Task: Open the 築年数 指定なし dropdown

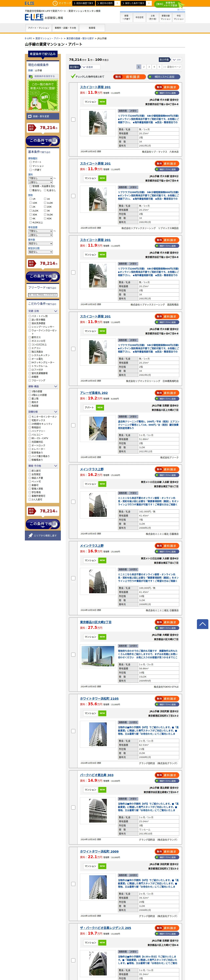Action: pyautogui.click(x=40, y=244)
